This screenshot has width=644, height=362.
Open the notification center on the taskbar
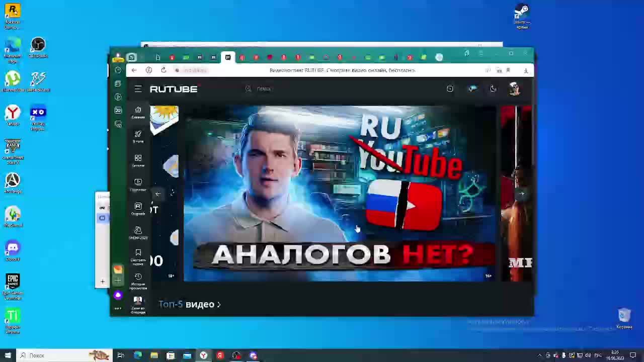coord(633,355)
